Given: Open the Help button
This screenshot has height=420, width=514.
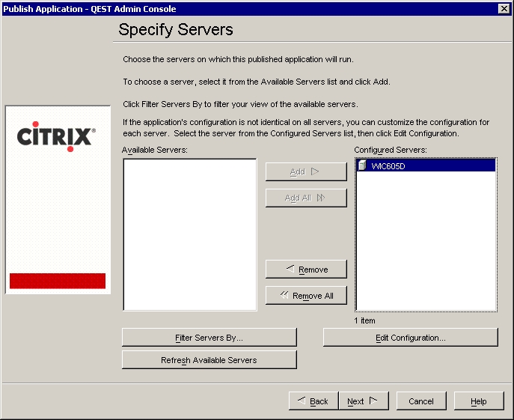Looking at the screenshot, I should click(x=478, y=401).
